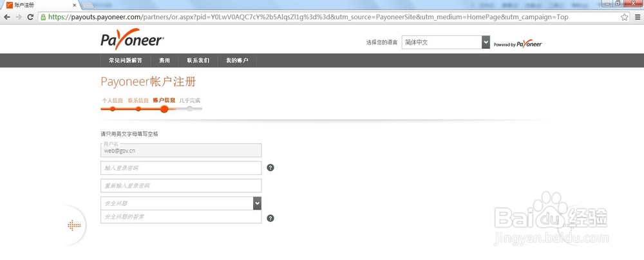Click the 选择您的语言 label
Image resolution: width=644 pixels, height=260 pixels.
[x=381, y=42]
